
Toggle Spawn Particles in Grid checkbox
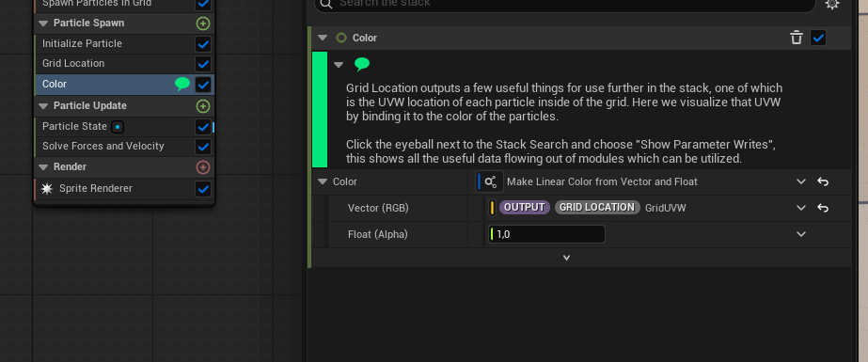tap(203, 4)
